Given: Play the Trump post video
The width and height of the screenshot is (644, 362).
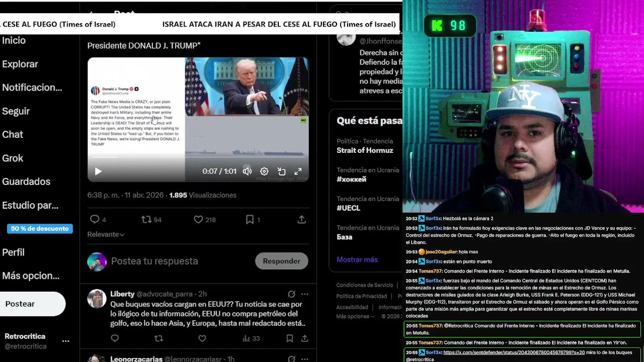Looking at the screenshot, I should click(98, 171).
